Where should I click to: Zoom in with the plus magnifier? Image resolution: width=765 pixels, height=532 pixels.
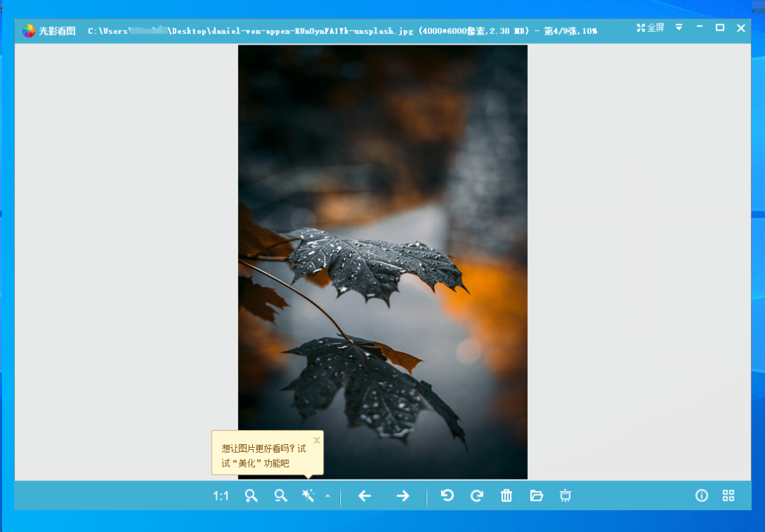pos(251,496)
